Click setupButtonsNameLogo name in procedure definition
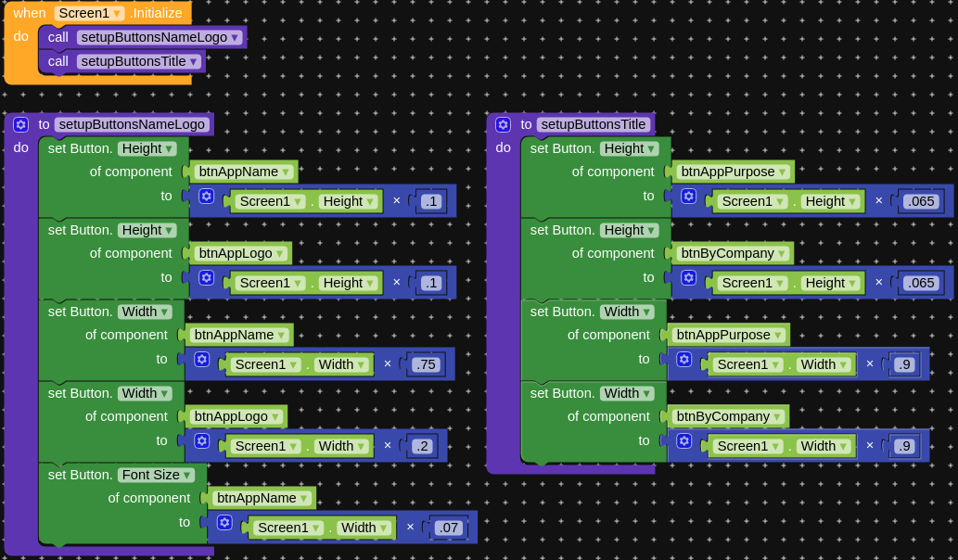The image size is (958, 560). coord(132,124)
